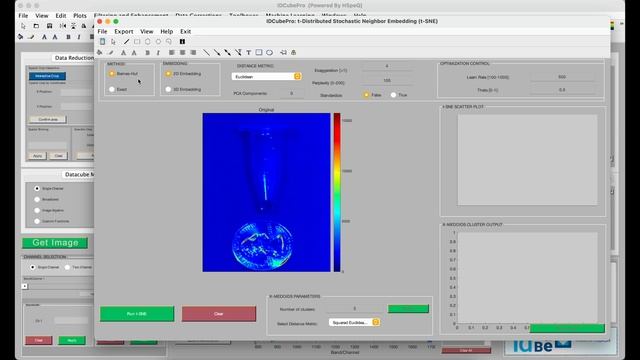Screen dimensions: 640x360
Task: Select the Barnes-Hut method radio button
Action: [x=111, y=74]
